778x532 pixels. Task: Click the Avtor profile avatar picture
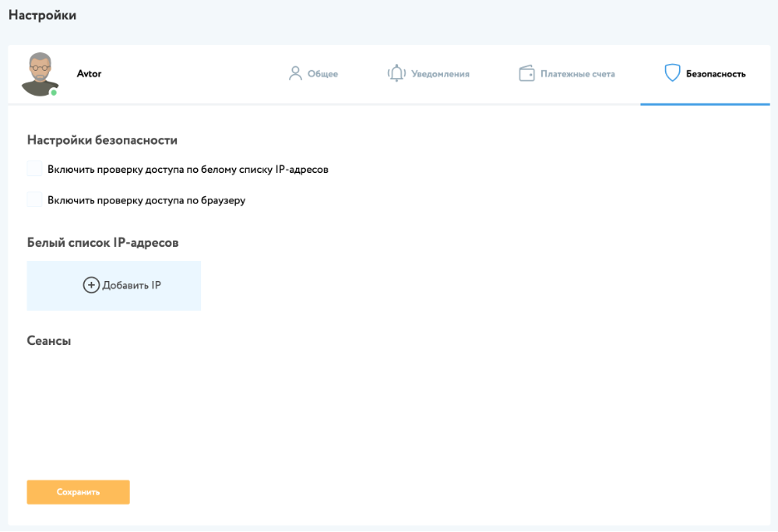(40, 73)
